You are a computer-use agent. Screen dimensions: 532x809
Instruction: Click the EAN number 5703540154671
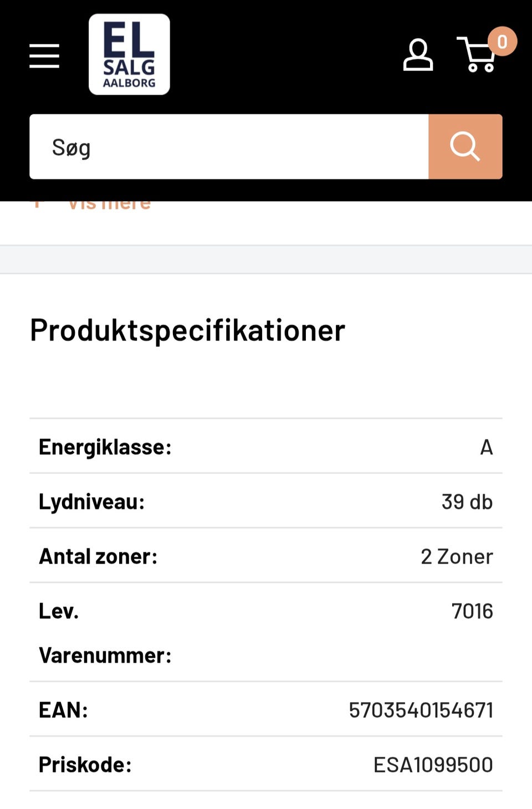click(421, 710)
